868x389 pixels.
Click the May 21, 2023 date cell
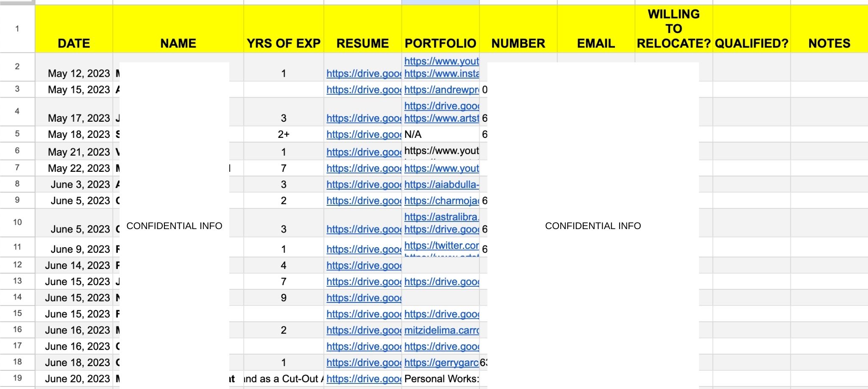[x=79, y=152]
